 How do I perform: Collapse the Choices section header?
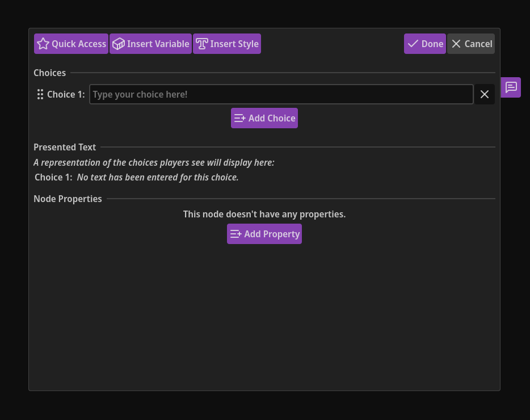[x=49, y=73]
